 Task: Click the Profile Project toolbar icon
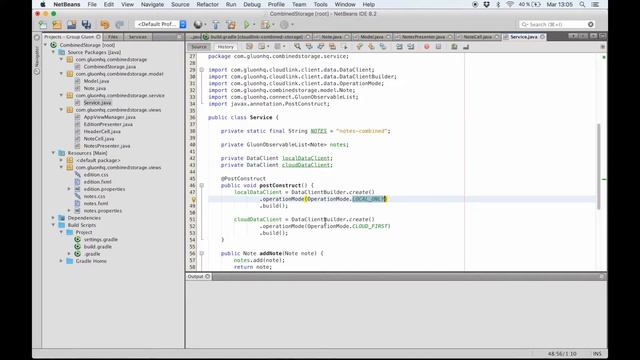[x=284, y=24]
